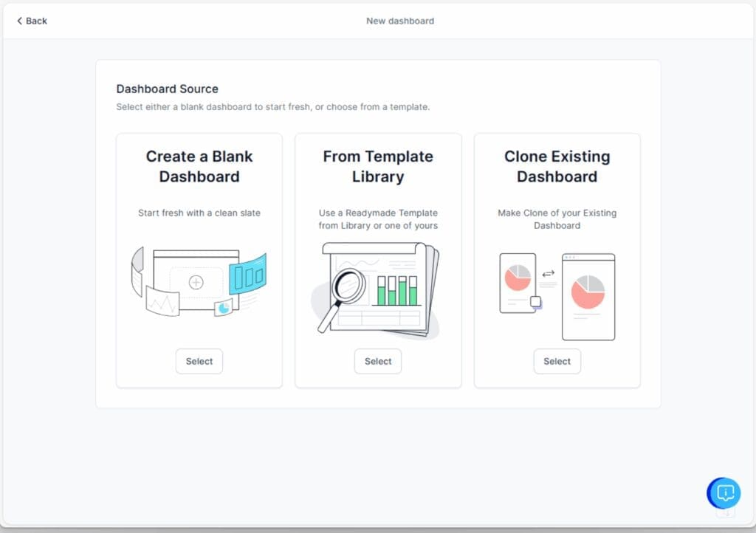
Task: Click the blue bar chart panel illustration
Action: (247, 276)
